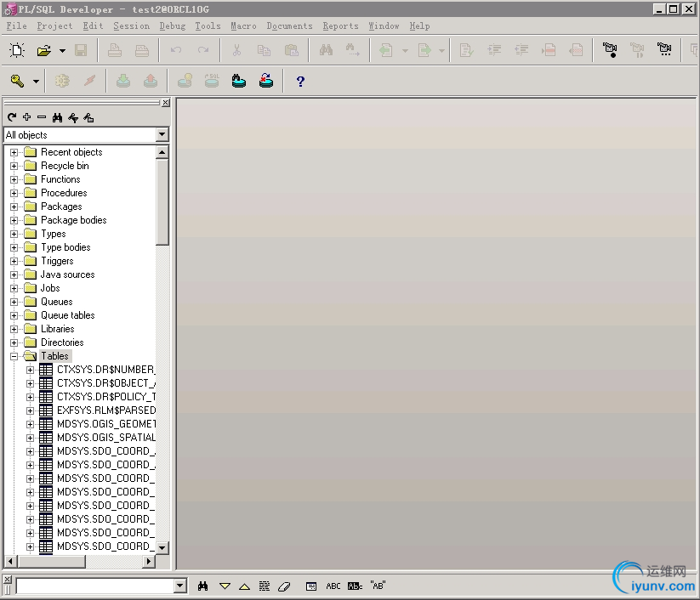The width and height of the screenshot is (700, 600).
Task: Click the object browser scroll-up arrow
Action: (x=162, y=152)
